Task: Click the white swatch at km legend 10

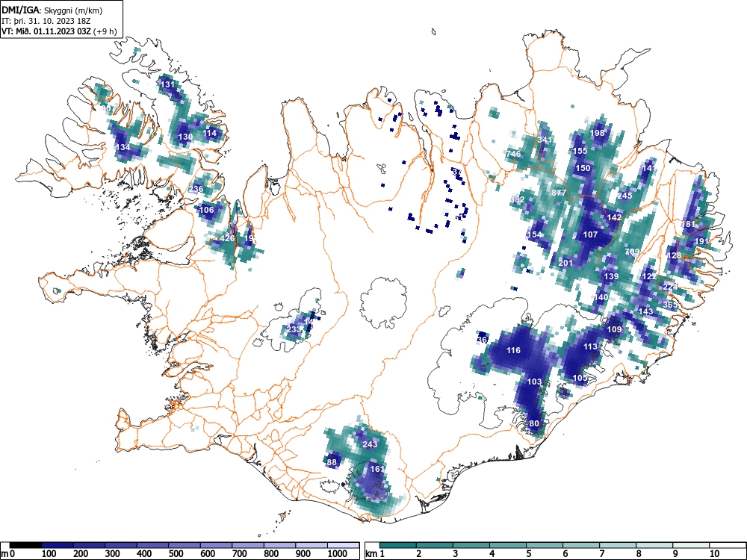Action: [728, 545]
